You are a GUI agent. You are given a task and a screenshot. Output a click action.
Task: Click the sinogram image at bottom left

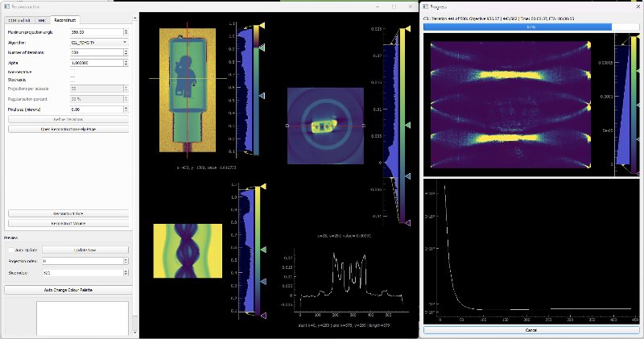[x=188, y=250]
